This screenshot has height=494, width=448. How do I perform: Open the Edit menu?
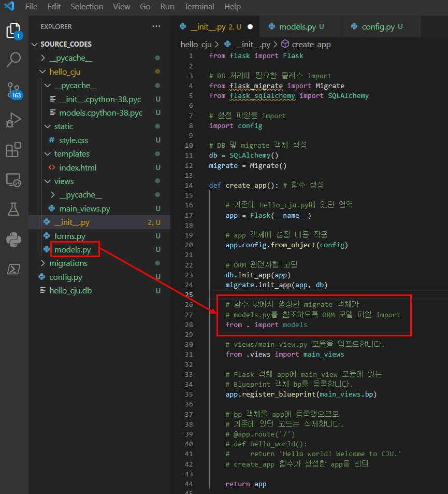click(x=54, y=7)
